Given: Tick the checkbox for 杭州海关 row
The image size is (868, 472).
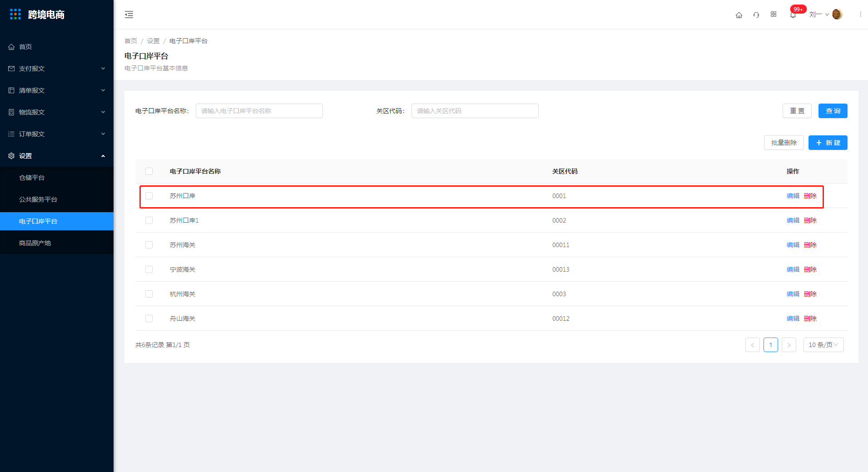Looking at the screenshot, I should point(149,294).
